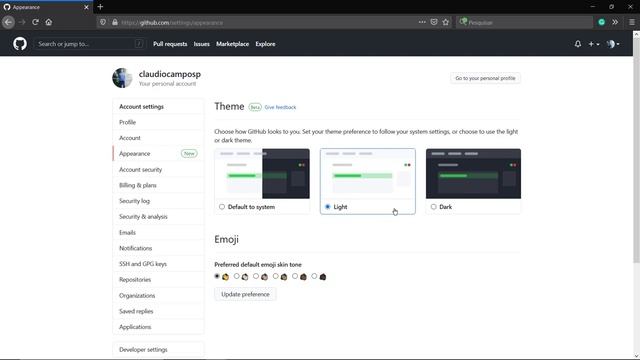The height and width of the screenshot is (360, 640).
Task: Open Marketplace in the header
Action: pyautogui.click(x=232, y=44)
